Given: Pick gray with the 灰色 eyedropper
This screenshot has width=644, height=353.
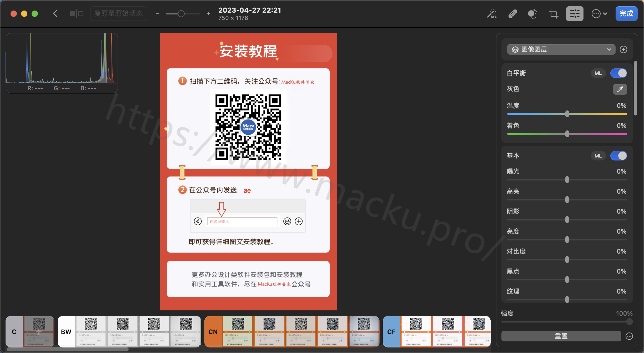Looking at the screenshot, I should [620, 89].
